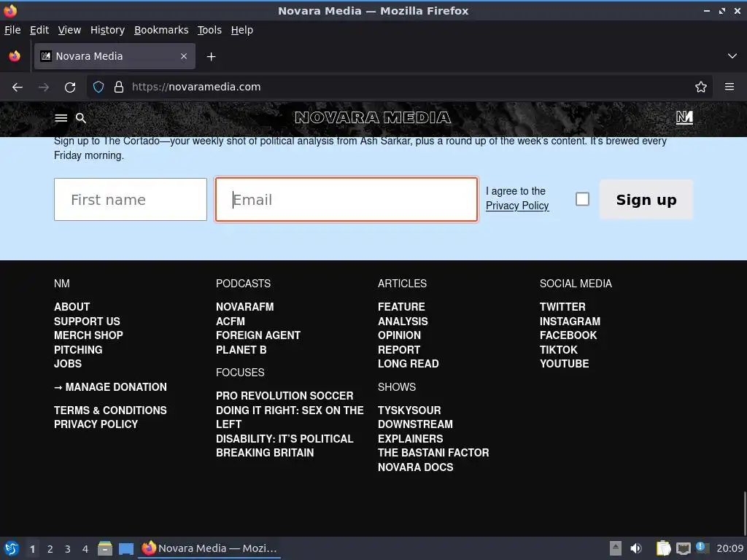This screenshot has width=747, height=560.
Task: Click the page vertical scrollbar thumb
Action: 743,513
